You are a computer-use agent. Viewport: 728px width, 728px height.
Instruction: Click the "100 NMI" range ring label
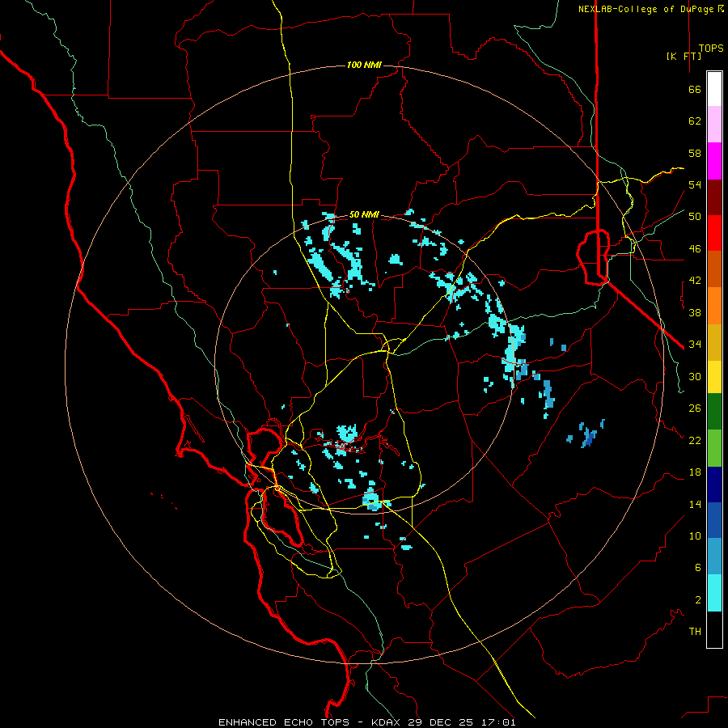click(x=364, y=65)
